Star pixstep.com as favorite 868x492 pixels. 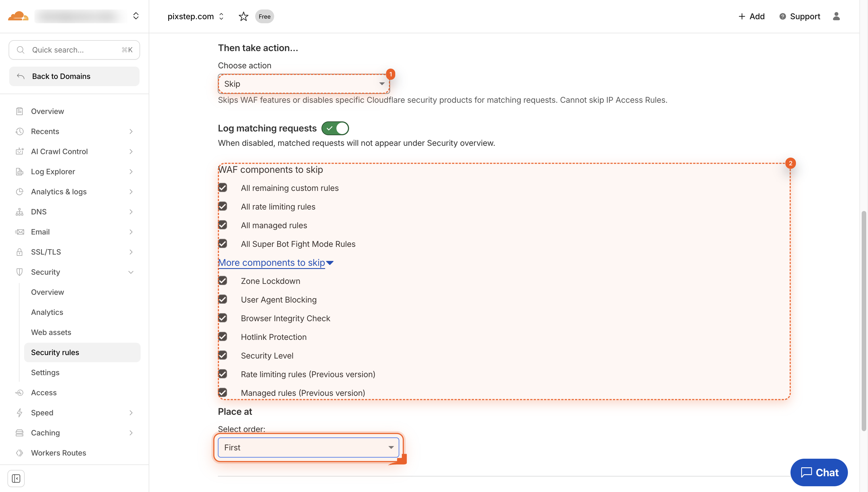[x=243, y=16]
